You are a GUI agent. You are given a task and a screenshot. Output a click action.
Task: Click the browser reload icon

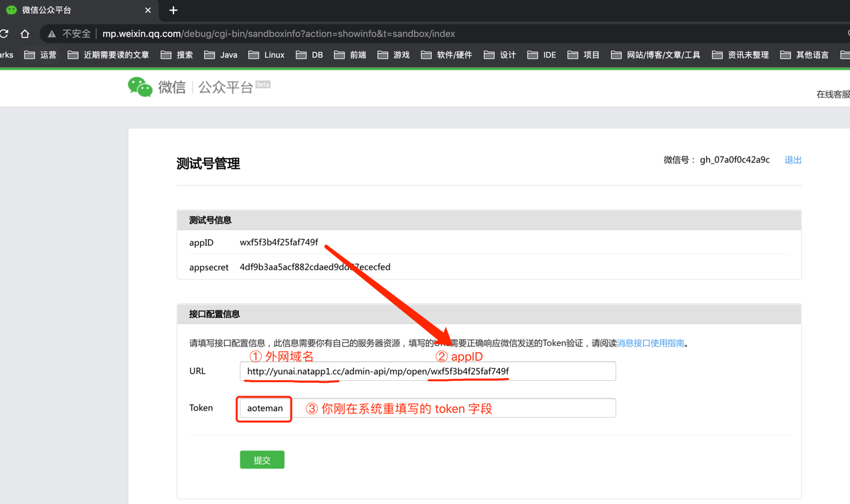(x=5, y=33)
